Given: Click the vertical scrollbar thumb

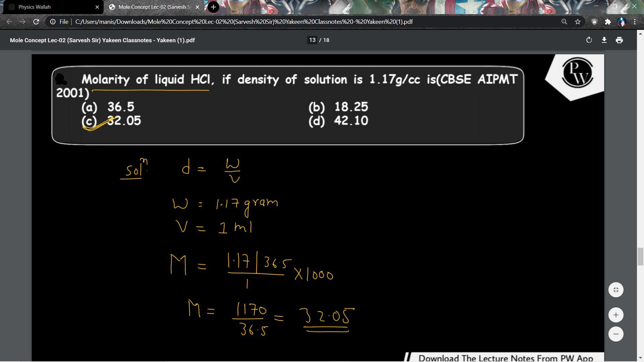Looking at the screenshot, I should [640, 256].
